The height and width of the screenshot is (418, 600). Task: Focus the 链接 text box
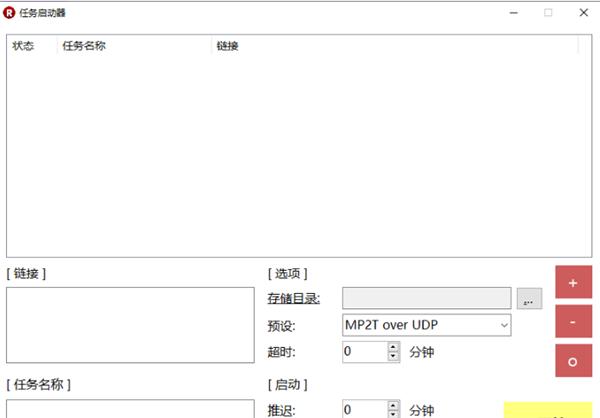pos(130,325)
